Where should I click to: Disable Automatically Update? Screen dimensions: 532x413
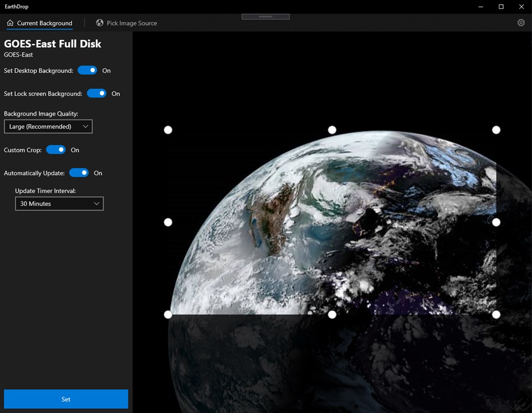79,173
